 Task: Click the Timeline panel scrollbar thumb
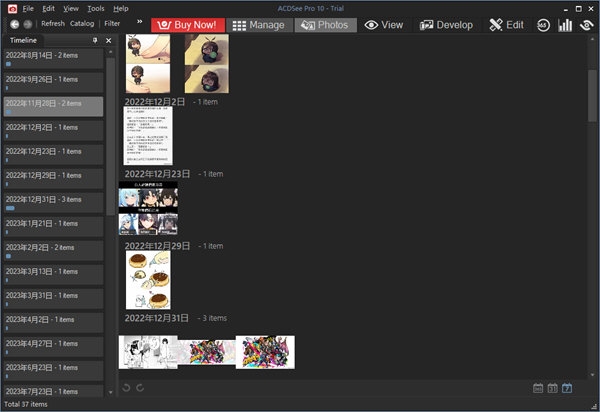(x=111, y=136)
